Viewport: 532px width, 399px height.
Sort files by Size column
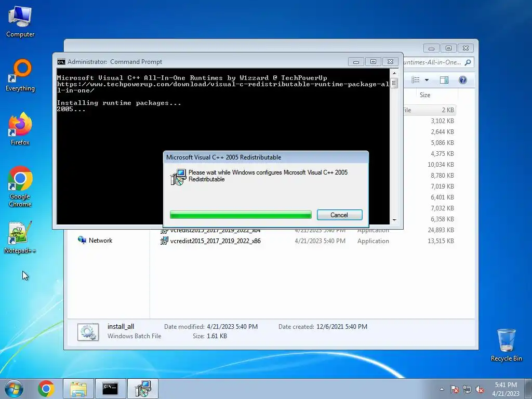(x=425, y=95)
